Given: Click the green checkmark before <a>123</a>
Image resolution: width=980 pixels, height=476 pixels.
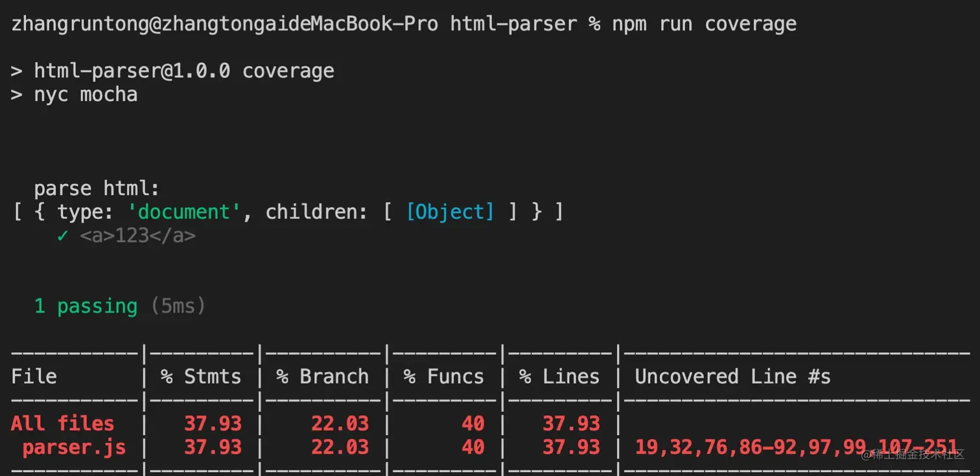Looking at the screenshot, I should pos(63,236).
